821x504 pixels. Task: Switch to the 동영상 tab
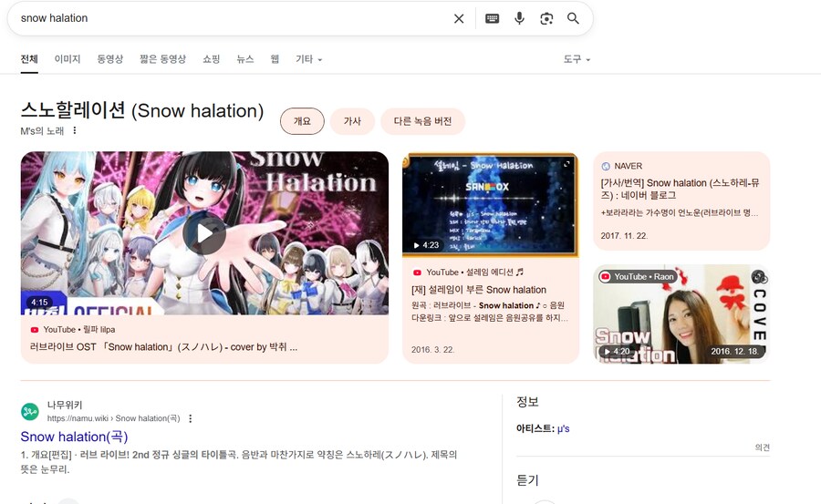pos(110,59)
